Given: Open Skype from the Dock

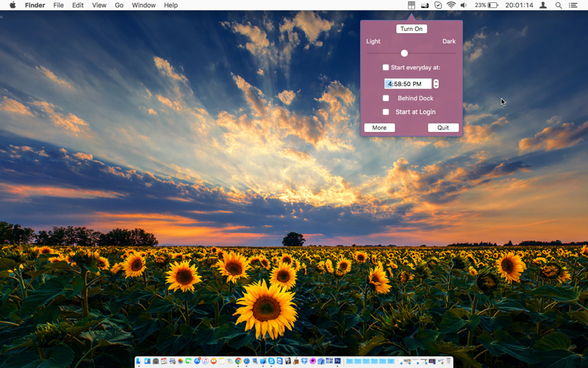Looking at the screenshot, I should [271, 361].
